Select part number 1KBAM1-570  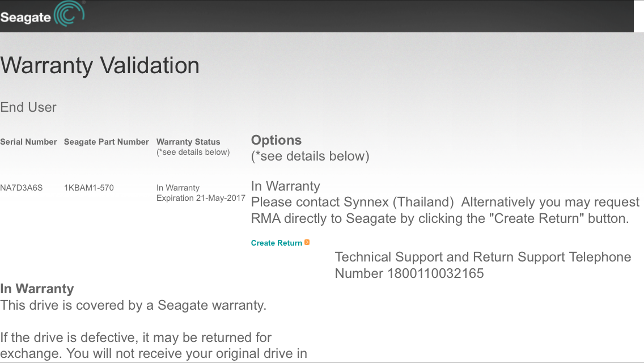88,188
